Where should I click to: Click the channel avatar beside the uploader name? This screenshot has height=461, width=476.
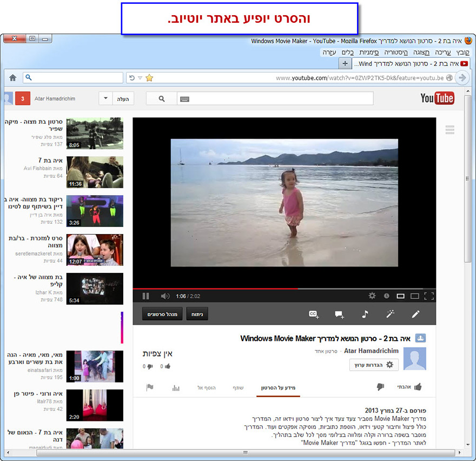coord(415,359)
